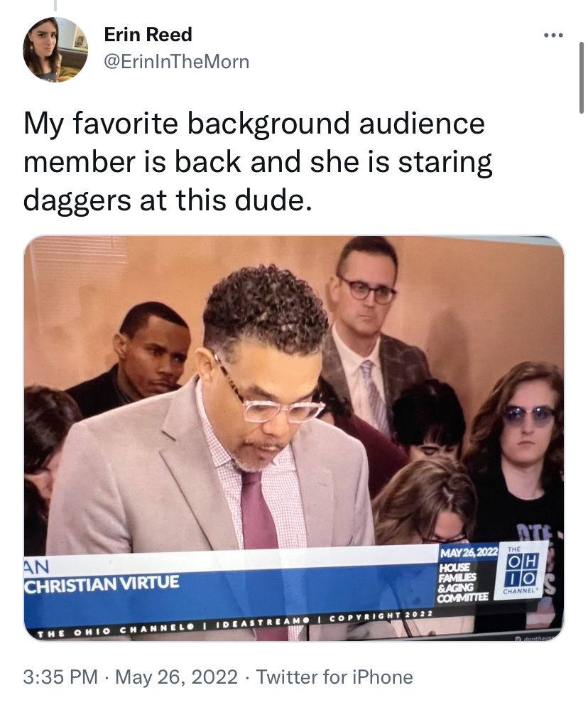Screen dimensions: 588x705
Task: Open Erin Reed's profile avatar
Action: click(x=55, y=50)
